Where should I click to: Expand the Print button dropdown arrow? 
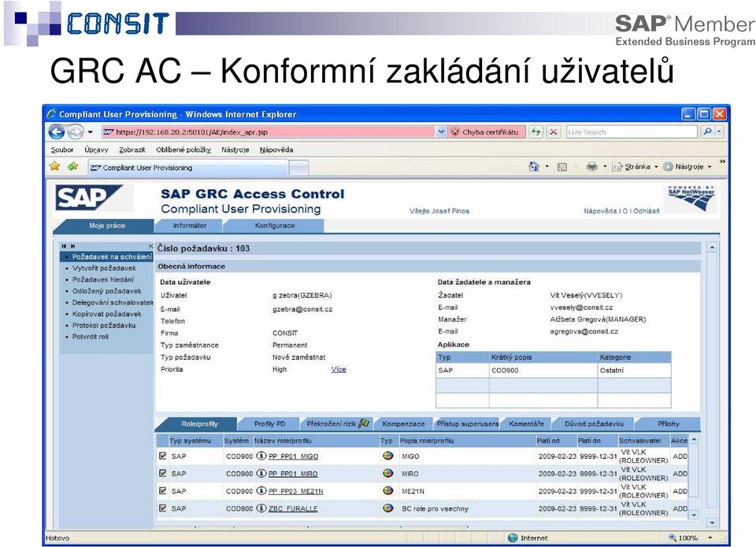point(605,167)
